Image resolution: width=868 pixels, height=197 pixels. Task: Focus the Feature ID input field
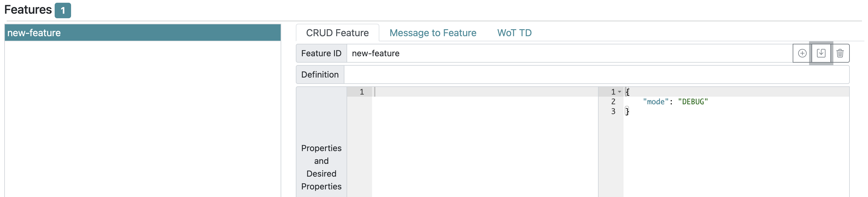[472, 53]
